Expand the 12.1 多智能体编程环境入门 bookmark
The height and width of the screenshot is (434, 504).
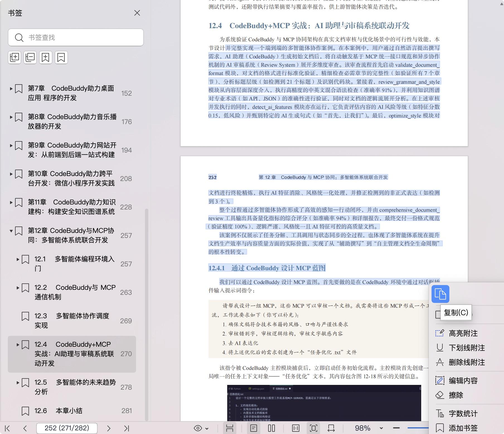[x=18, y=259]
